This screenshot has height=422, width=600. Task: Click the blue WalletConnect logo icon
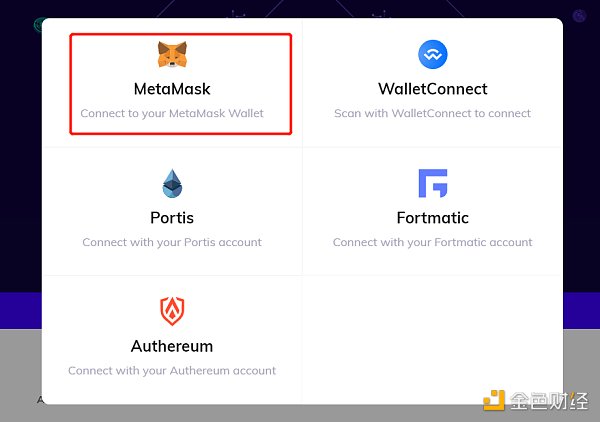tap(432, 54)
